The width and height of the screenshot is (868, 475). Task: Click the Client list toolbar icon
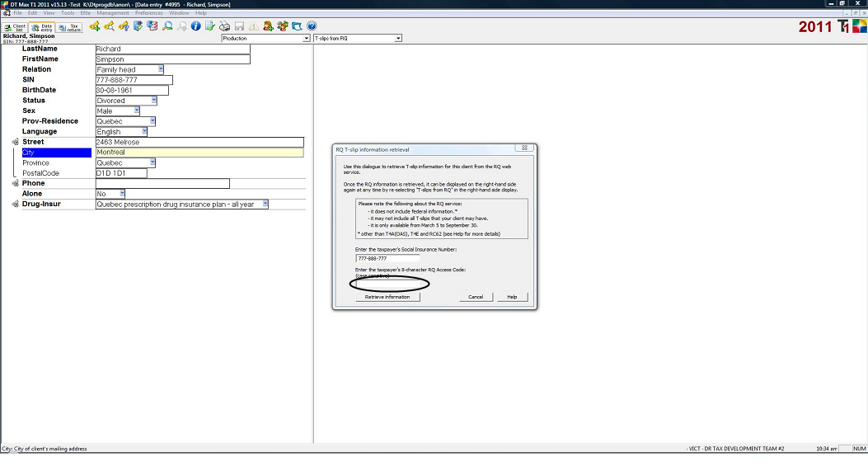15,27
